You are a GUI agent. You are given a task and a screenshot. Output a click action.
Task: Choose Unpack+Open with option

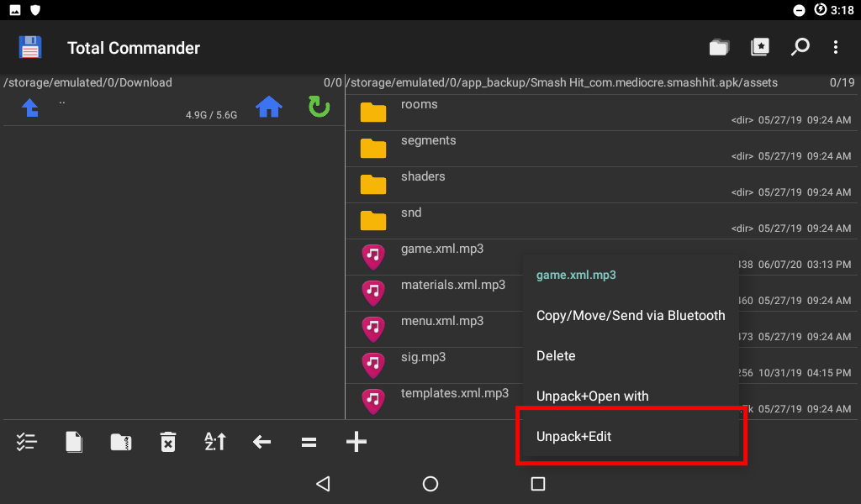click(631, 396)
